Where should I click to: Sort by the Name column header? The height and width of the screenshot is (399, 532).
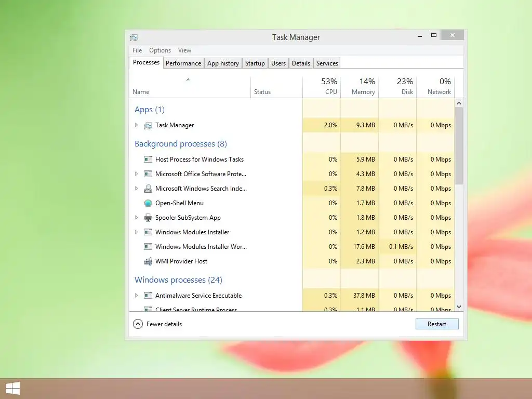(190, 87)
